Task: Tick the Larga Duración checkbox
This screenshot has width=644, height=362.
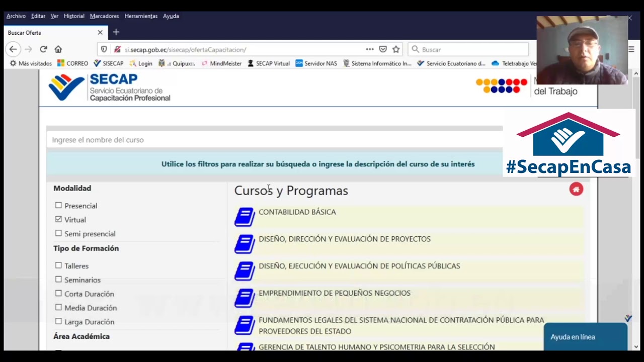Action: (x=58, y=321)
